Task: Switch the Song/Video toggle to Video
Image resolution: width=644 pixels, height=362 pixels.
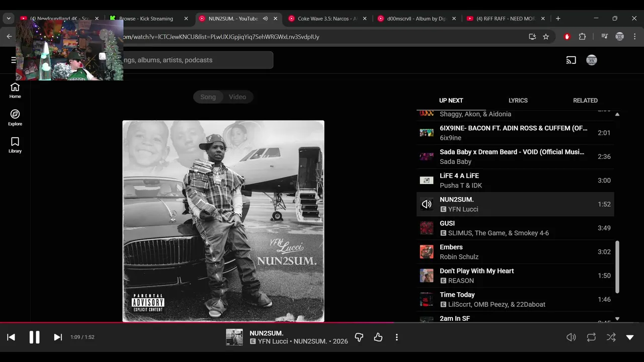Action: tap(237, 97)
